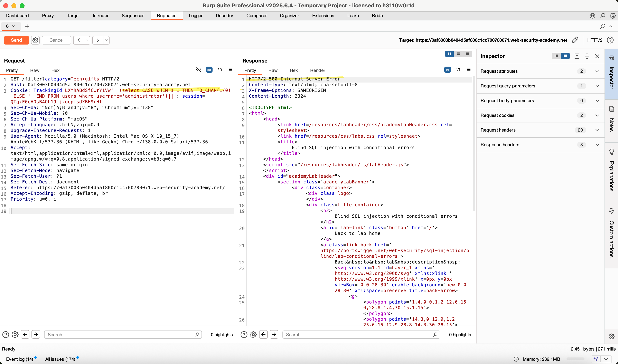Switch the Response view to Raw
Viewport: 618px width, 364px height.
(x=273, y=70)
